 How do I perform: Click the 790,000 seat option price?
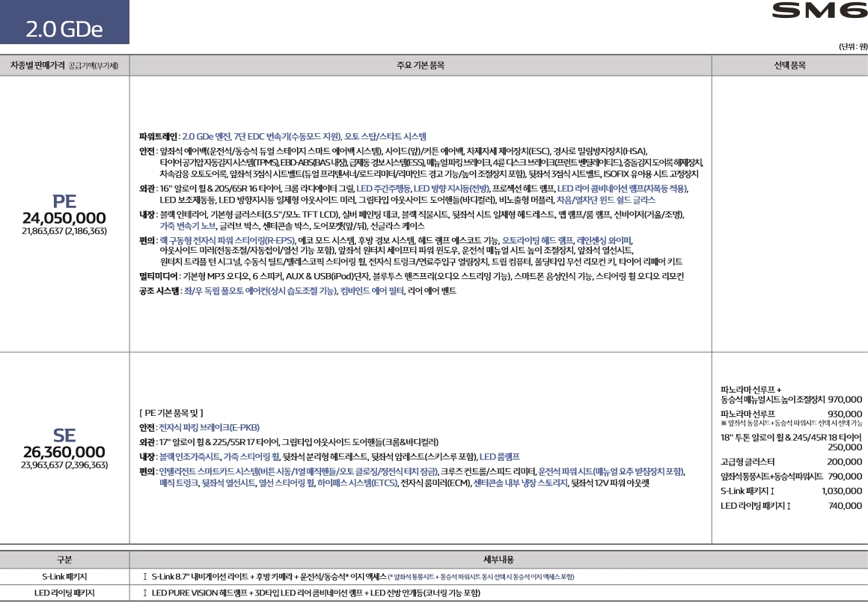coord(845,477)
